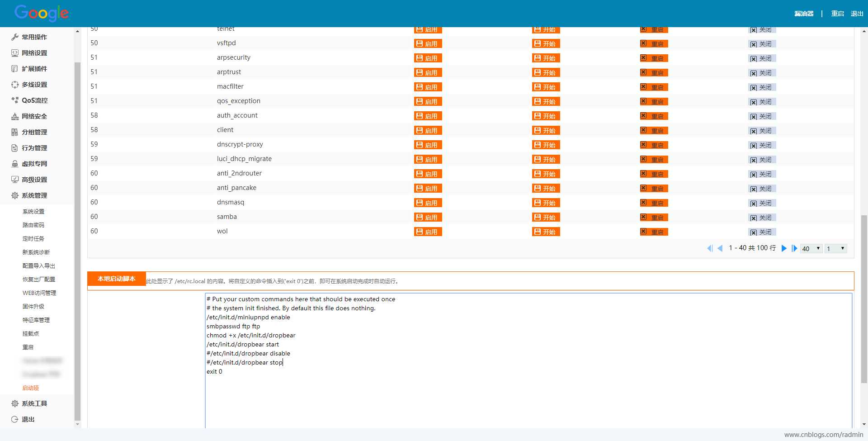Stop the samba service

[762, 218]
